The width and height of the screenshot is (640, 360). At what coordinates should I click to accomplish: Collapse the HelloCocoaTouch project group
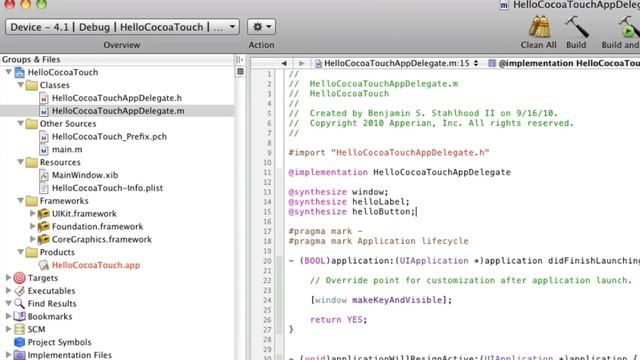[x=8, y=72]
